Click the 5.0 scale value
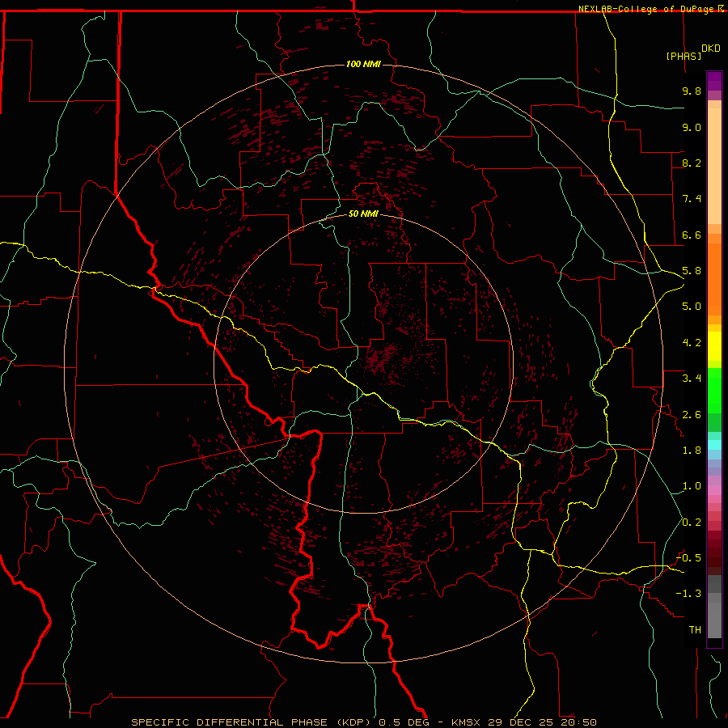 click(x=692, y=307)
